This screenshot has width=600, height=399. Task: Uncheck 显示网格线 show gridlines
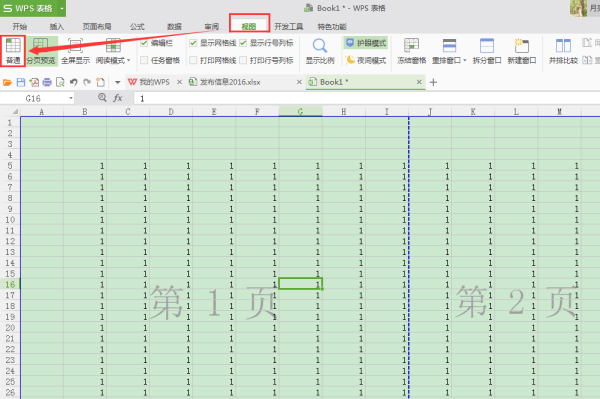coord(193,43)
